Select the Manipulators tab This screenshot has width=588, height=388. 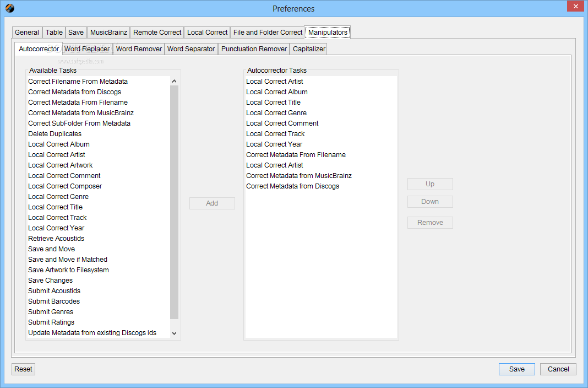pyautogui.click(x=328, y=33)
